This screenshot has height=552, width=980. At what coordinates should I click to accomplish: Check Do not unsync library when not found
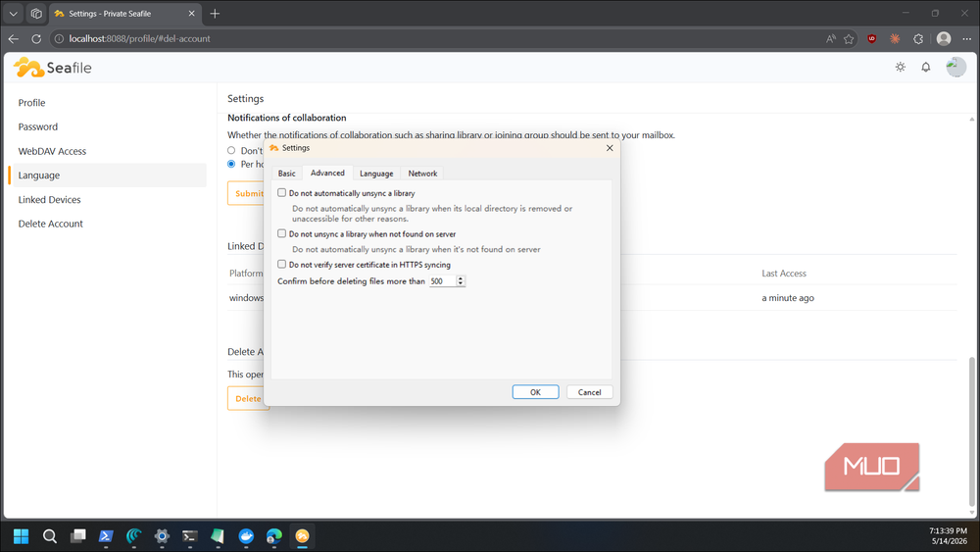pyautogui.click(x=282, y=233)
